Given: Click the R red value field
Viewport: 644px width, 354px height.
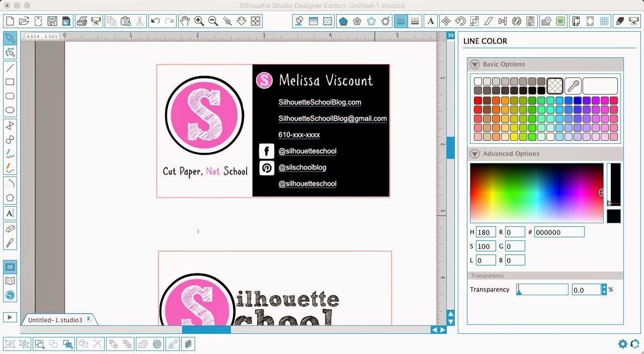Looking at the screenshot, I should [515, 232].
